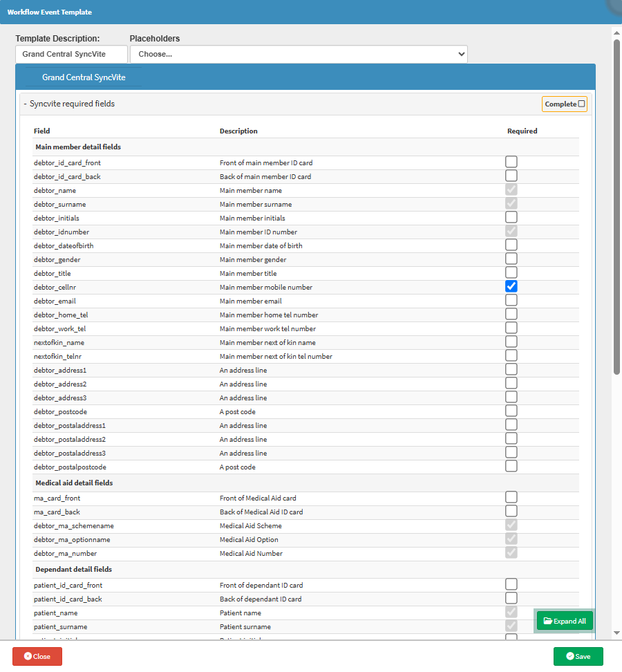Tick the Complete checkbox

click(x=581, y=104)
